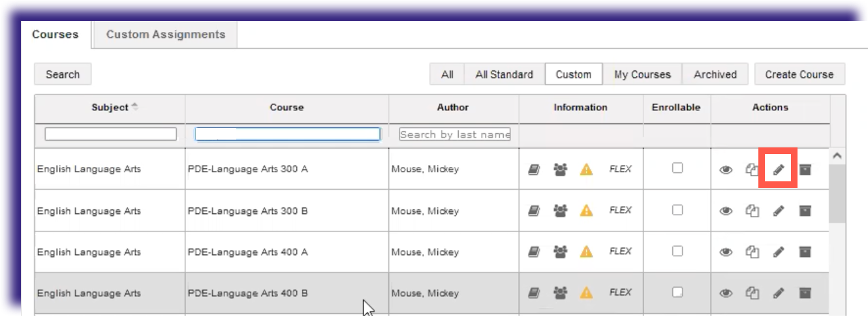This screenshot has width=868, height=317.
Task: Preview PDE-Language Arts 400 B with eye icon
Action: [725, 294]
